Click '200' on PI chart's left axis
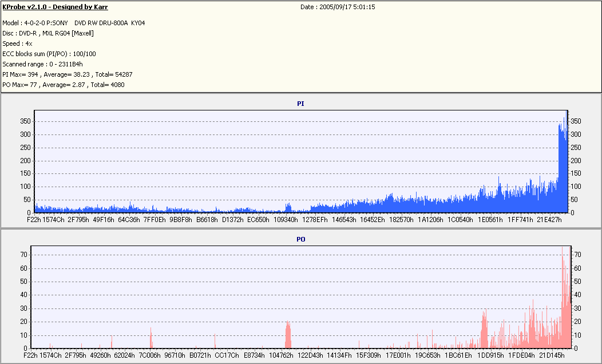 (x=25, y=160)
